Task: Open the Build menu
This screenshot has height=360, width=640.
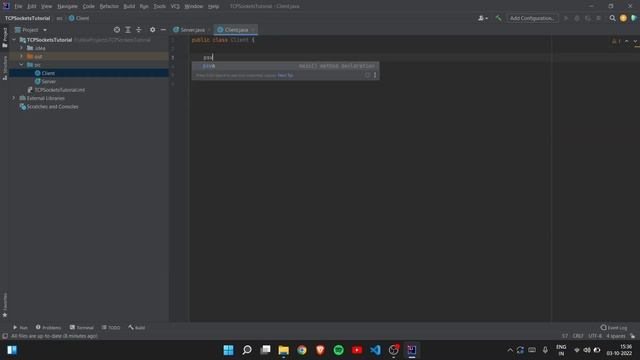Action: 129,7
